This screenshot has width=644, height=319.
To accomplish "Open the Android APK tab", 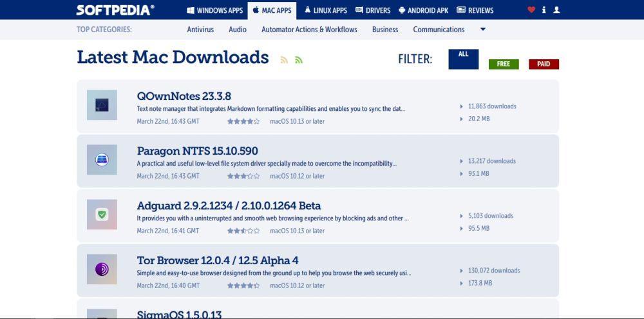I will [424, 10].
